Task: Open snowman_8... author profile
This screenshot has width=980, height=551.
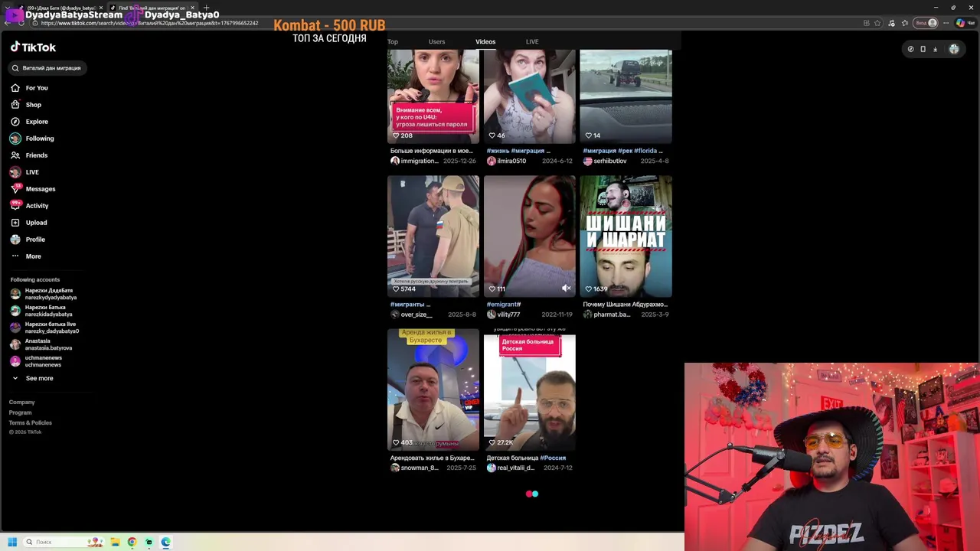Action: coord(414,468)
